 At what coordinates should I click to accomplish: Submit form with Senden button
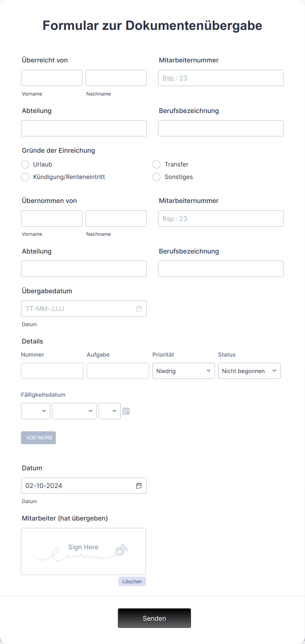click(x=154, y=618)
